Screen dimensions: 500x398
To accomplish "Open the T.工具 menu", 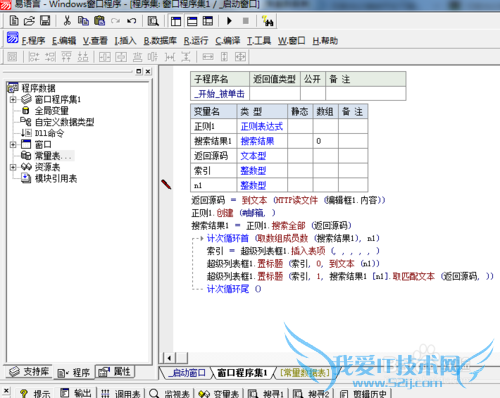I will point(259,41).
